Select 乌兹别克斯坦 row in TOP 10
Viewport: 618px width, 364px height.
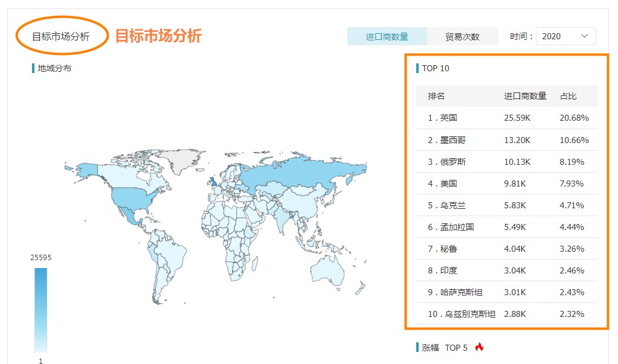click(506, 314)
